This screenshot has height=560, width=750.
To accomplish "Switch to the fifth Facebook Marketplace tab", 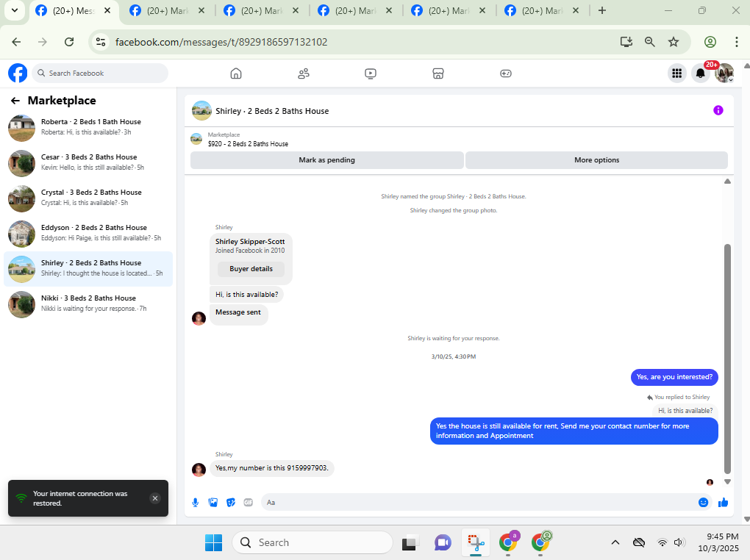I will click(x=448, y=10).
